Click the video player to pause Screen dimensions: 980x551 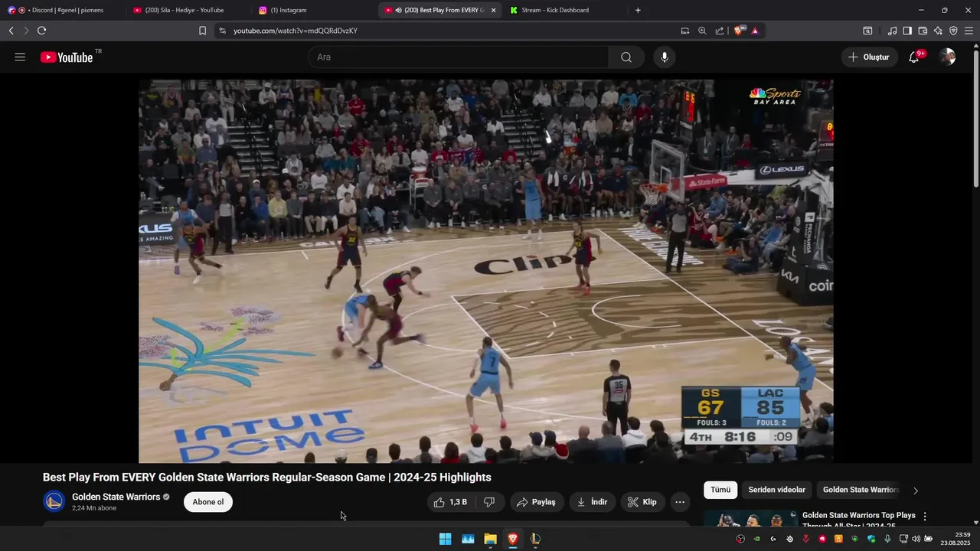485,271
